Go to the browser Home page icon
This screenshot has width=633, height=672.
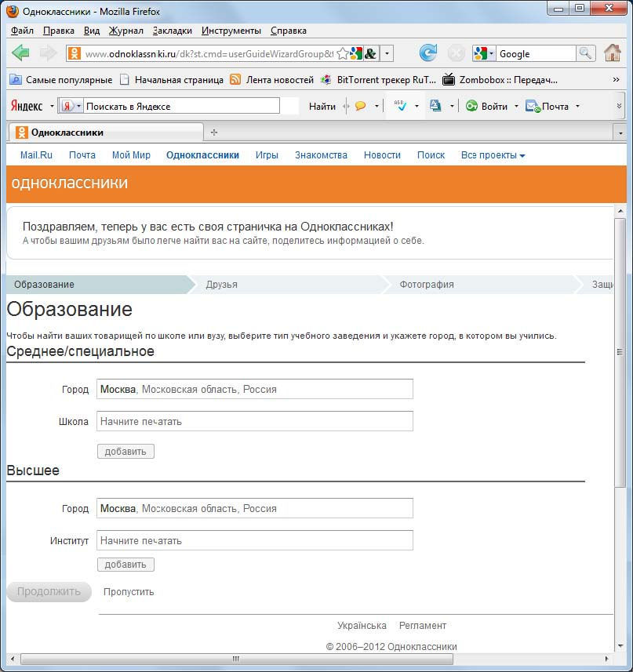pyautogui.click(x=613, y=53)
